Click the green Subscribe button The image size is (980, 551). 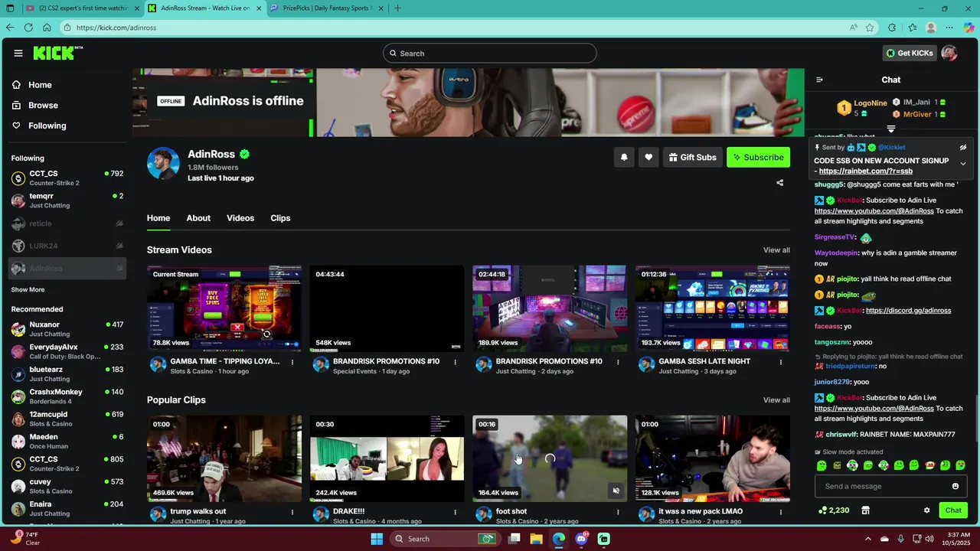pyautogui.click(x=758, y=158)
